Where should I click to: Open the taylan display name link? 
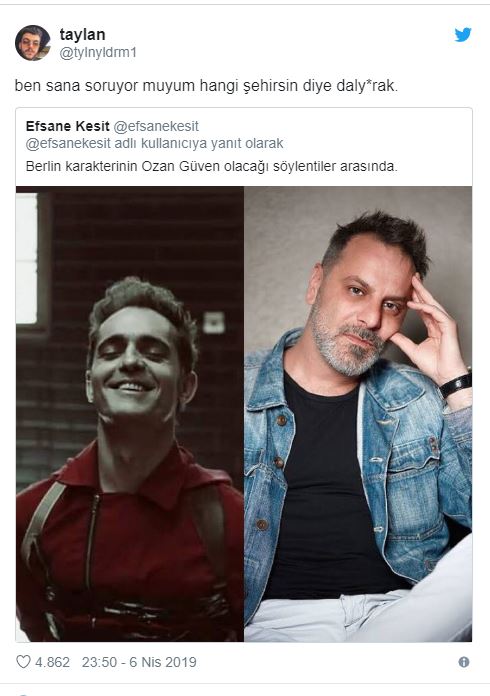(83, 34)
